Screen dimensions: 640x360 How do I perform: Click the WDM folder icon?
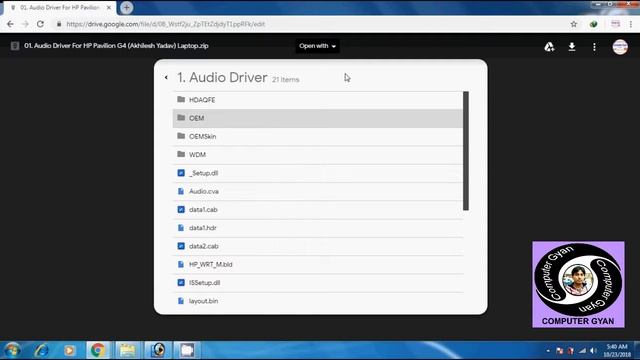(x=181, y=154)
